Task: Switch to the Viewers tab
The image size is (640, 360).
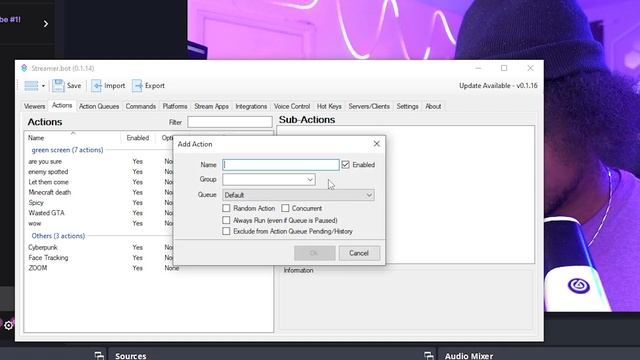Action: (x=34, y=106)
